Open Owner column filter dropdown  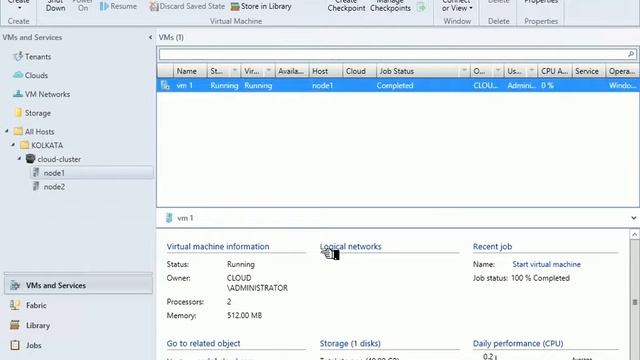tap(498, 71)
